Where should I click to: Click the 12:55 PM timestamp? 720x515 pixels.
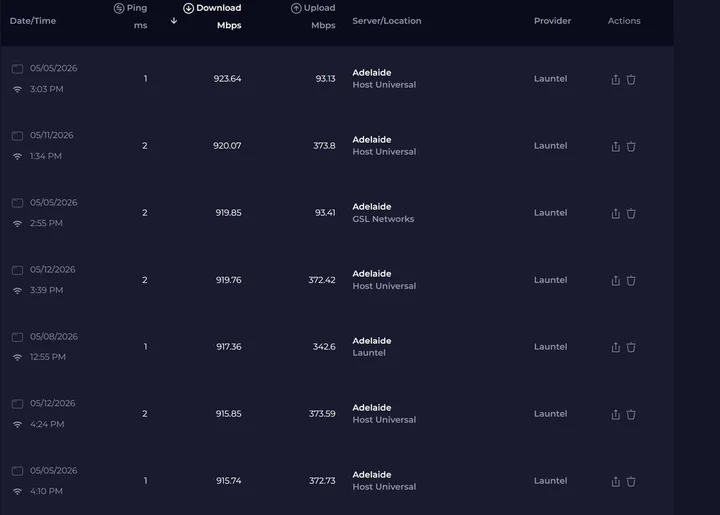(48, 357)
